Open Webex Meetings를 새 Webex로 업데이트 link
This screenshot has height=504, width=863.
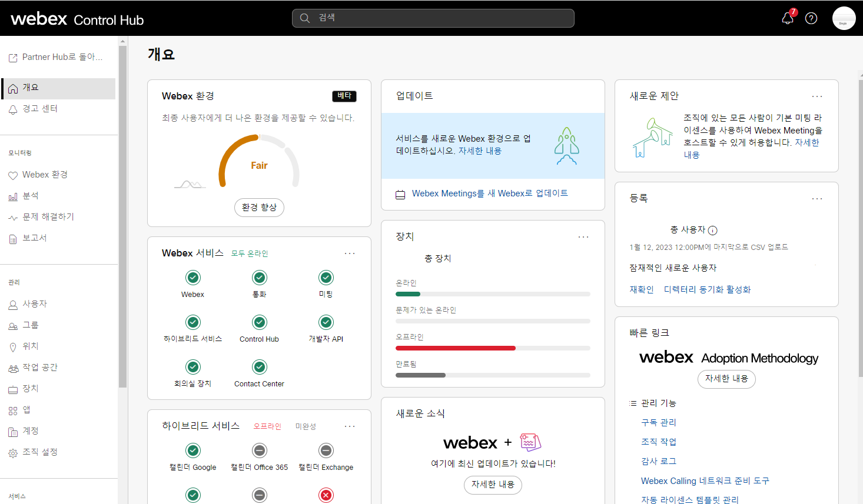point(490,193)
